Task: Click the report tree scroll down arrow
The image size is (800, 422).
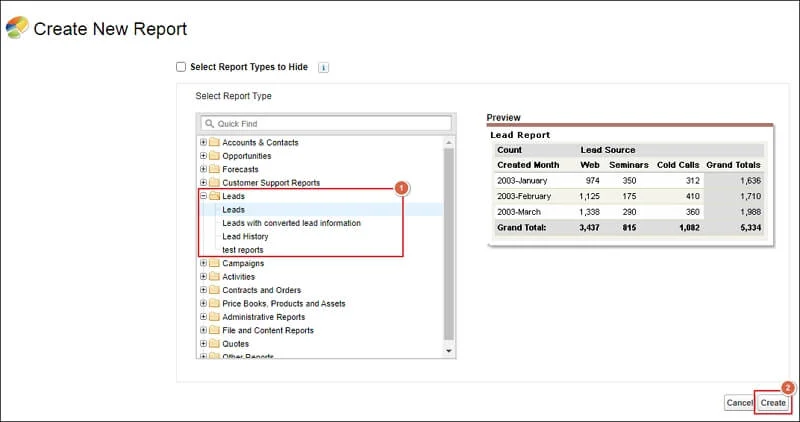Action: 449,351
